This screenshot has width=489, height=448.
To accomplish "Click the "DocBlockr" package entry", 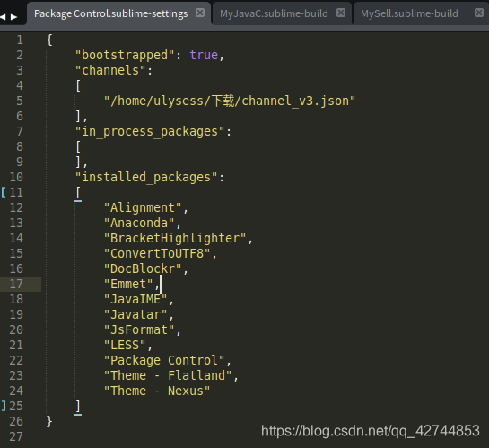I will click(x=143, y=269).
